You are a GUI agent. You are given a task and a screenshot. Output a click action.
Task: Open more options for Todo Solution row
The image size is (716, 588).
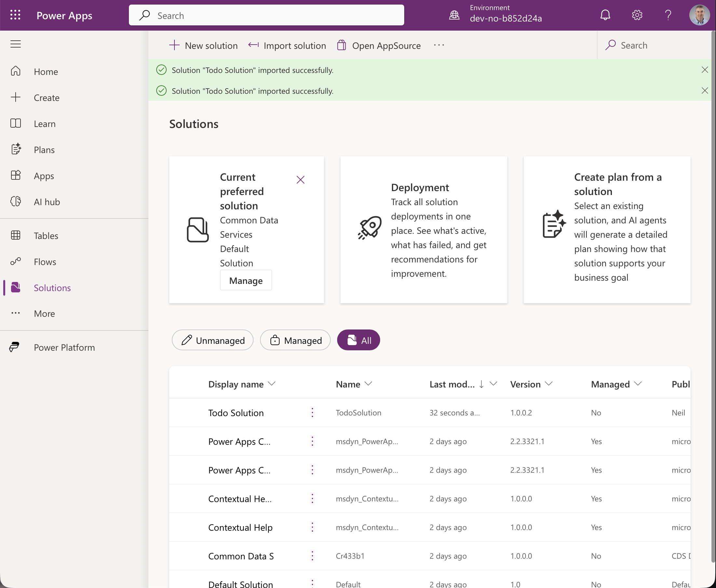312,413
